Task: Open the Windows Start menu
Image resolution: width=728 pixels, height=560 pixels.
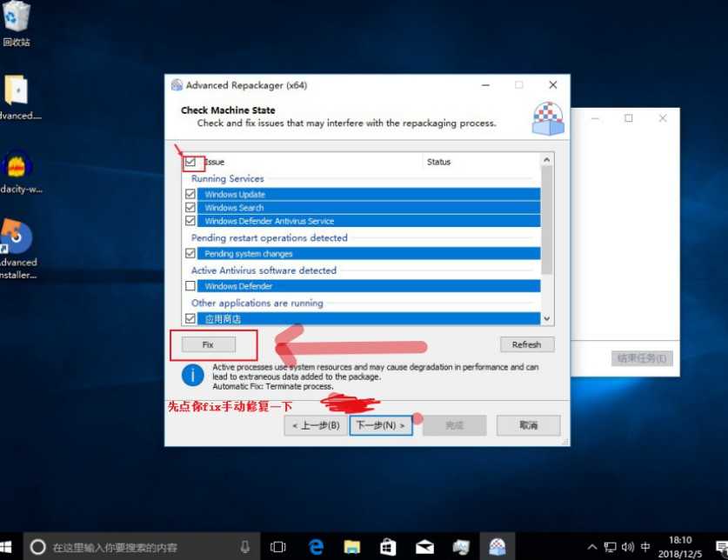Action: click(x=6, y=547)
